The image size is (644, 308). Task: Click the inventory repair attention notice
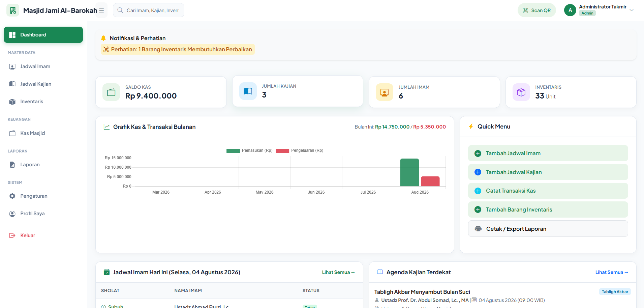pyautogui.click(x=178, y=49)
